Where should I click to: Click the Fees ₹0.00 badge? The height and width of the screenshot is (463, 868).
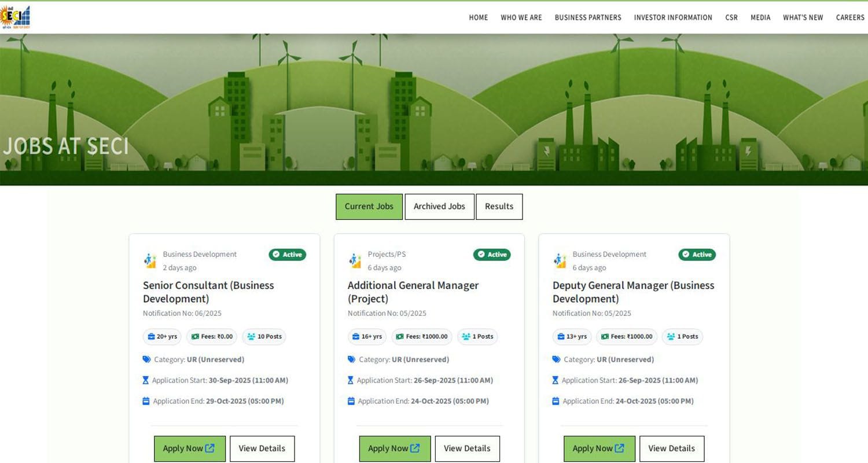point(212,337)
